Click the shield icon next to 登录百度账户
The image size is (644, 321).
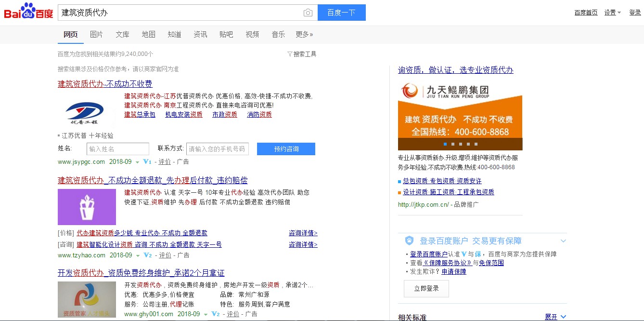click(x=409, y=241)
